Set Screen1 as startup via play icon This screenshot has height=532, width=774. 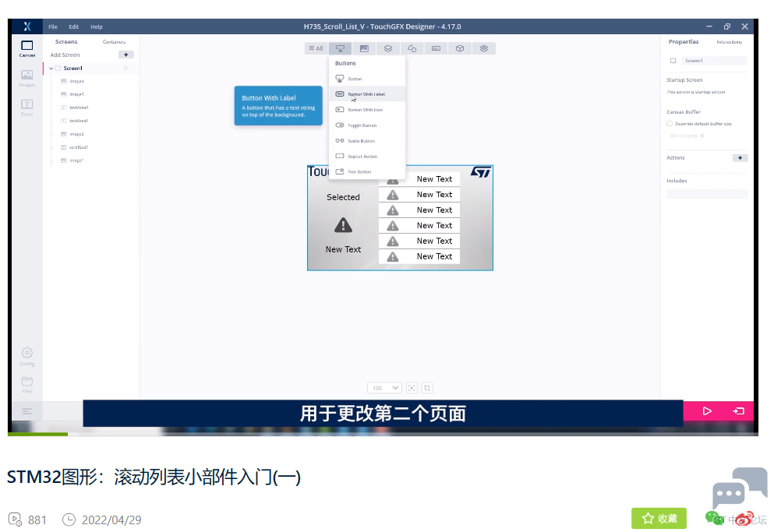(125, 68)
